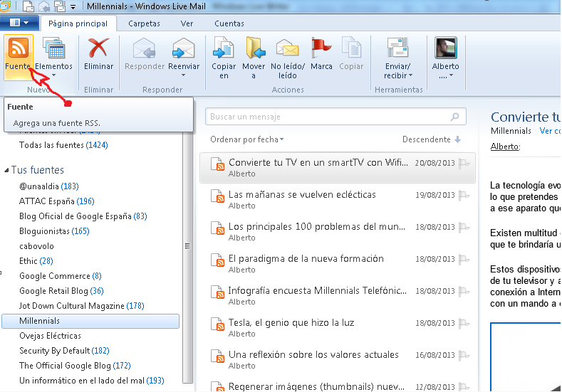The width and height of the screenshot is (562, 392).
Task: Flag the Infografía encuesta Millennials message
Action: [x=464, y=291]
